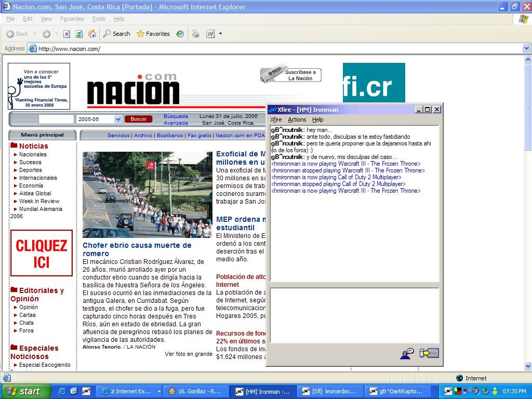Open the Actions menu in Xfire
532x399 pixels.
pyautogui.click(x=297, y=119)
